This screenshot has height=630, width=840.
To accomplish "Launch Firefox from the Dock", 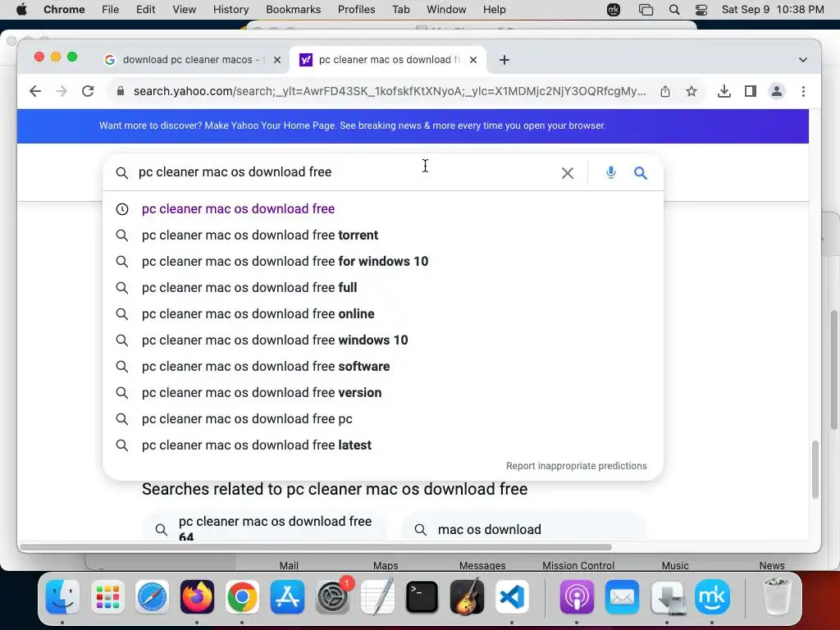I will [x=197, y=597].
